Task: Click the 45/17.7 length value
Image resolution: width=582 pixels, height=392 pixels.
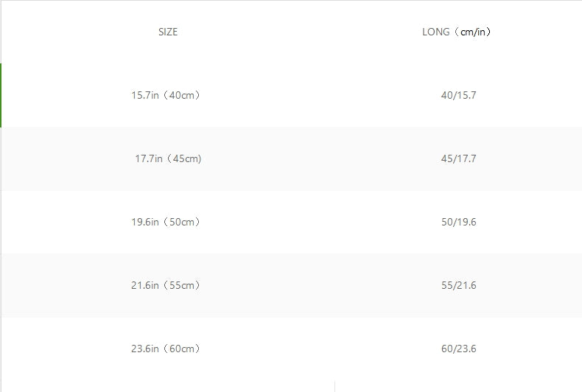Action: point(459,159)
